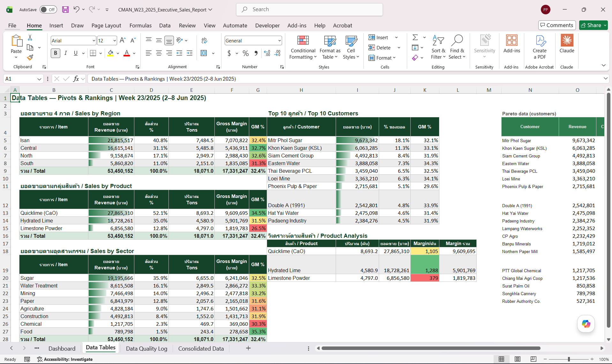Open the Insert ribbon tab
This screenshot has height=364, width=612.
[56, 25]
